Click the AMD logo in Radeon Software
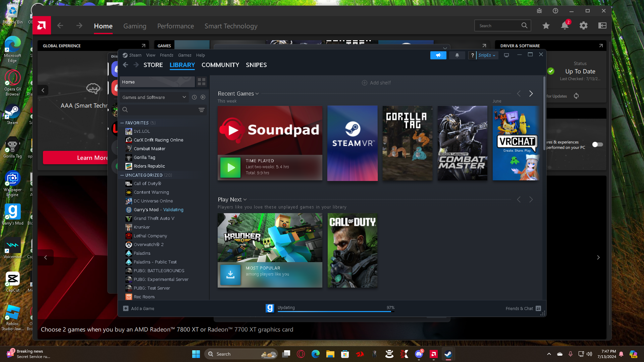The width and height of the screenshot is (644, 362). pos(42,25)
